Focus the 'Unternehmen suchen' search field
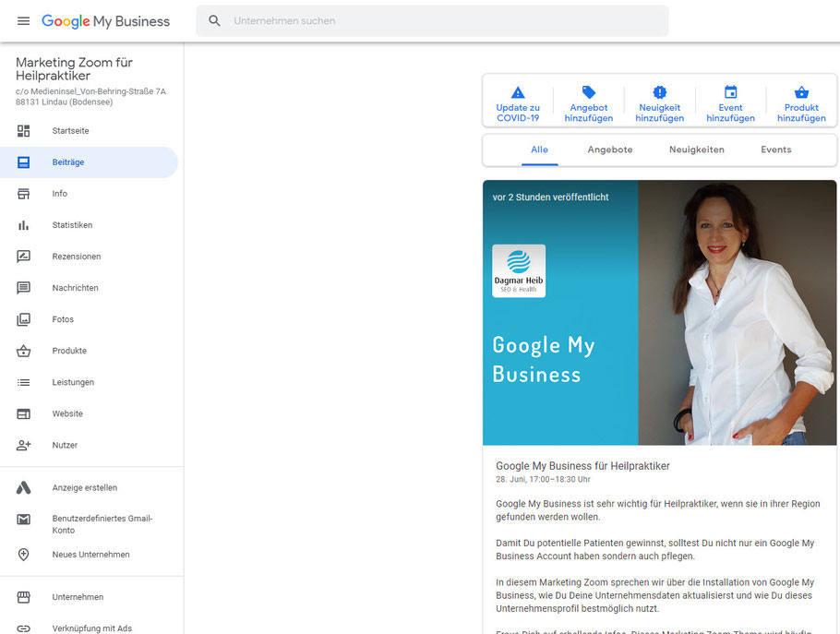 [432, 21]
